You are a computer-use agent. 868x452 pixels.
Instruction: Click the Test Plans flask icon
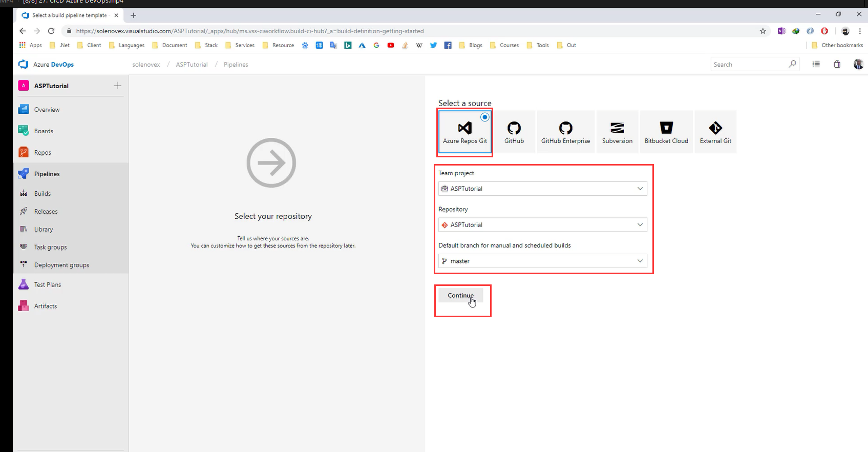coord(24,284)
